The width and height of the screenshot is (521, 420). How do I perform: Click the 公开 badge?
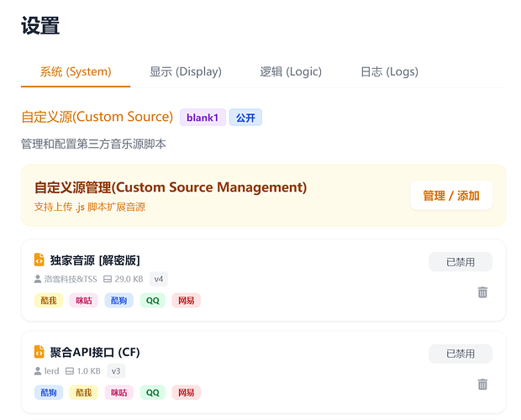coord(245,118)
